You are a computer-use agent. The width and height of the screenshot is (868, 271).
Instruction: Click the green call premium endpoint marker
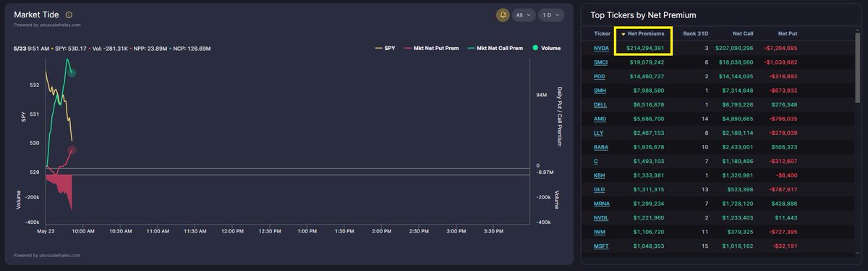click(72, 72)
